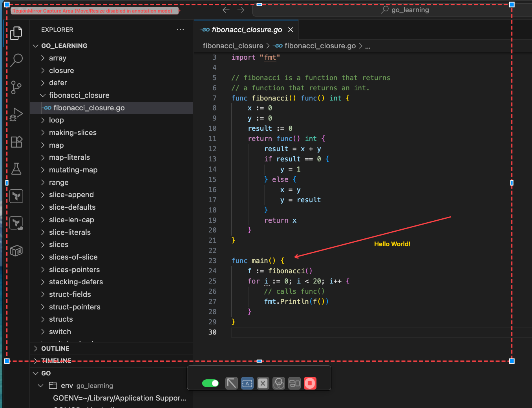Turn off the green annotation toggle switch
Viewport: 532px width, 408px height.
pyautogui.click(x=210, y=383)
